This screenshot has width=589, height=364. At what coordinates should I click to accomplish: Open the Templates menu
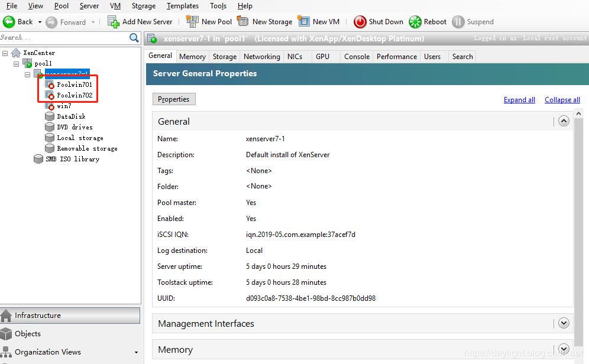coord(183,6)
